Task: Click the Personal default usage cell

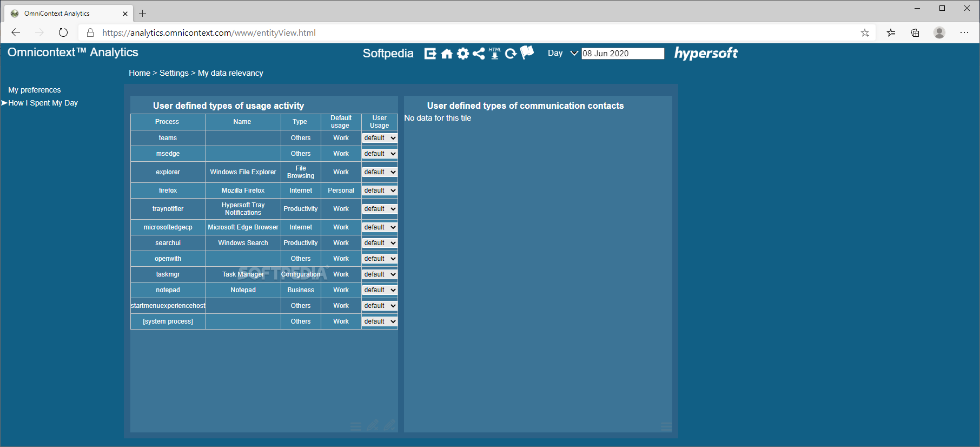Action: coord(341,190)
